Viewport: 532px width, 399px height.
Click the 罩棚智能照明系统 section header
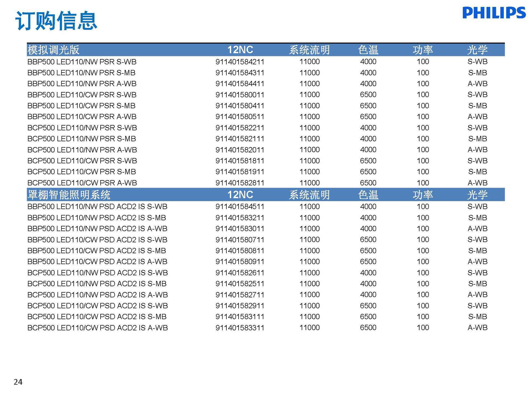pos(69,195)
